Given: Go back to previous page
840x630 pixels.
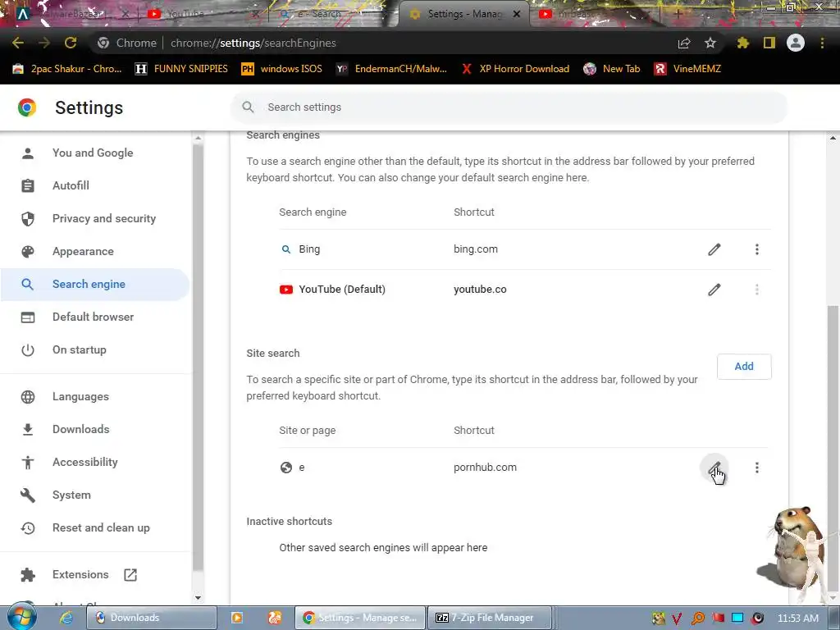Looking at the screenshot, I should click(x=18, y=43).
